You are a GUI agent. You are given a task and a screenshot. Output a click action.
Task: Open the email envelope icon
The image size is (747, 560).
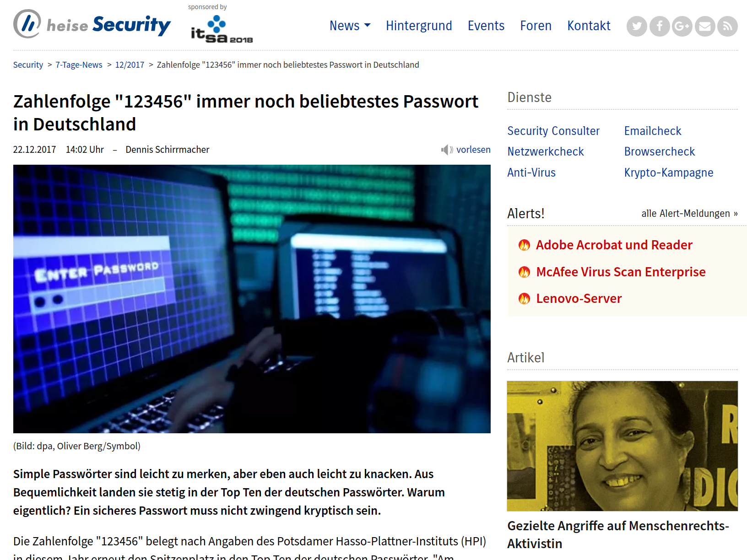(705, 26)
